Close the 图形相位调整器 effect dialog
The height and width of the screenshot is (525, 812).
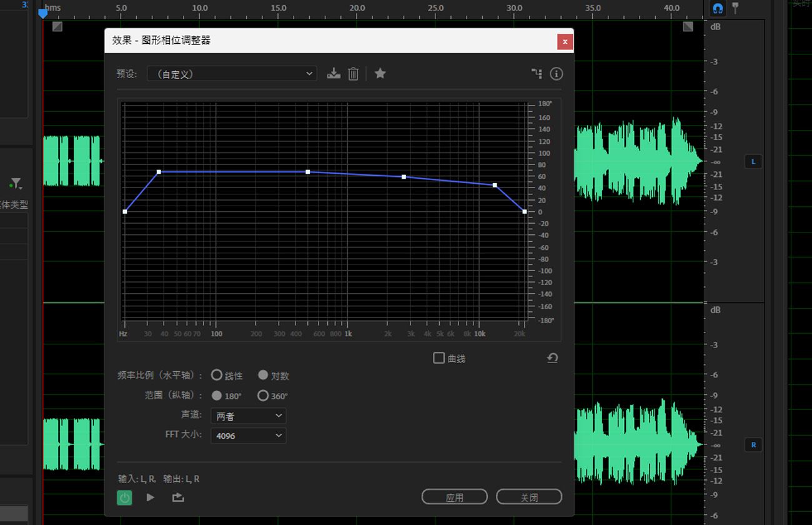click(565, 42)
